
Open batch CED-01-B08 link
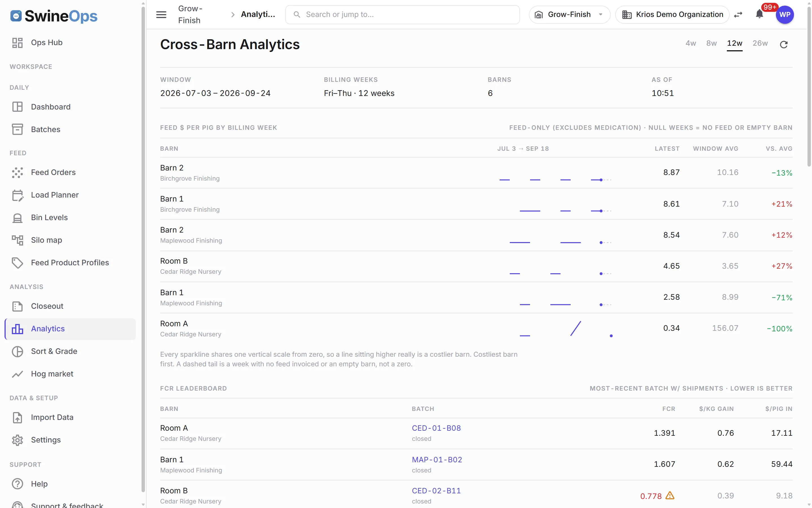436,428
